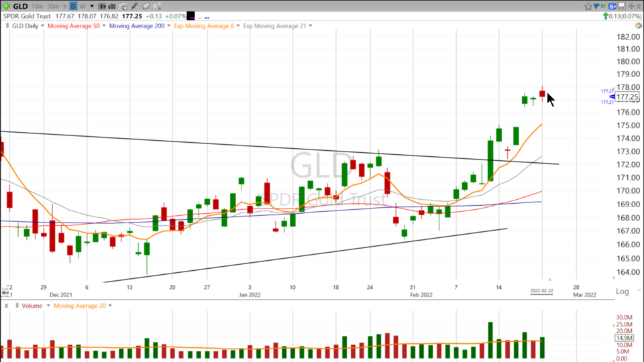
Task: Click the green plus add-symbol icon
Action: (x=6, y=6)
